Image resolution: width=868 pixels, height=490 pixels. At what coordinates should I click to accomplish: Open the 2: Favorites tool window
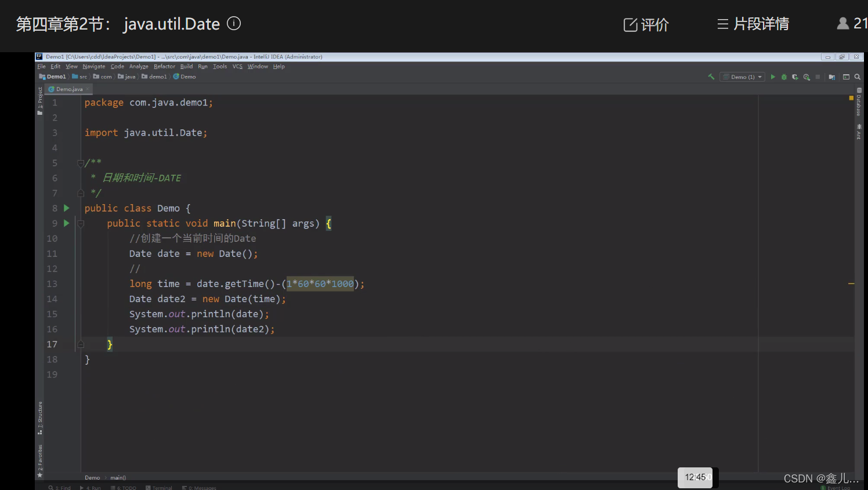pos(39,461)
